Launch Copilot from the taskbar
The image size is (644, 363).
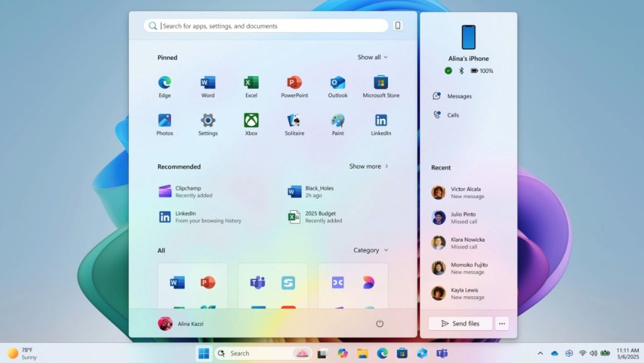[x=342, y=353]
